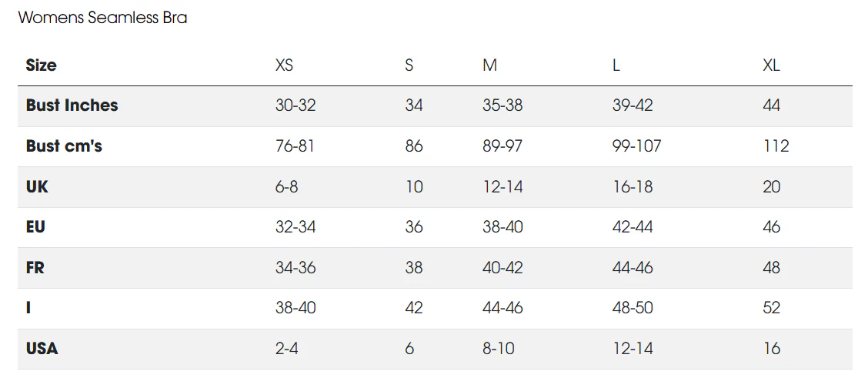Click the USA 8-10 cell

pyautogui.click(x=499, y=349)
